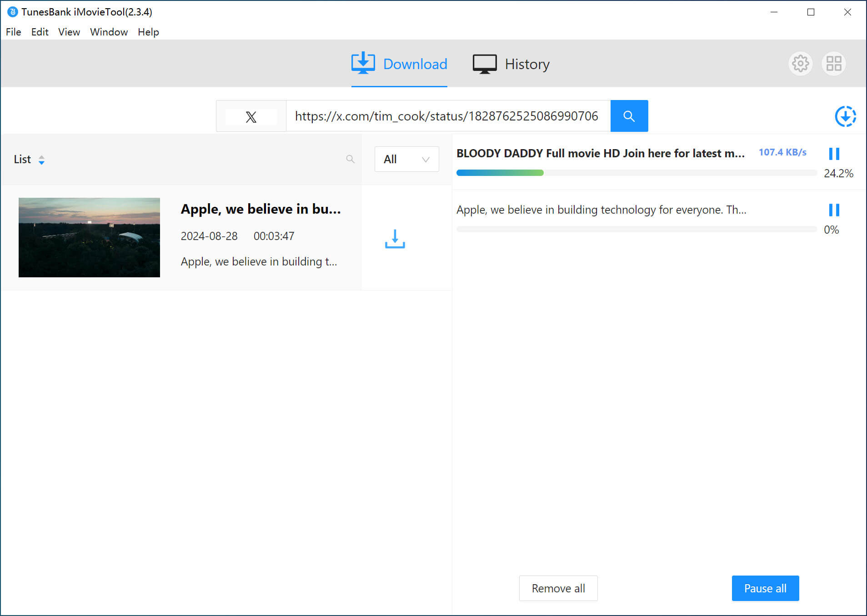This screenshot has width=867, height=616.
Task: Click the BLOODY DADDY progress bar
Action: pyautogui.click(x=636, y=173)
